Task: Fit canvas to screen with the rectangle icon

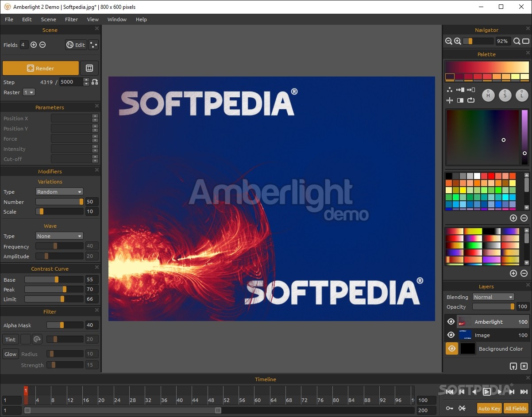Action: pos(526,41)
